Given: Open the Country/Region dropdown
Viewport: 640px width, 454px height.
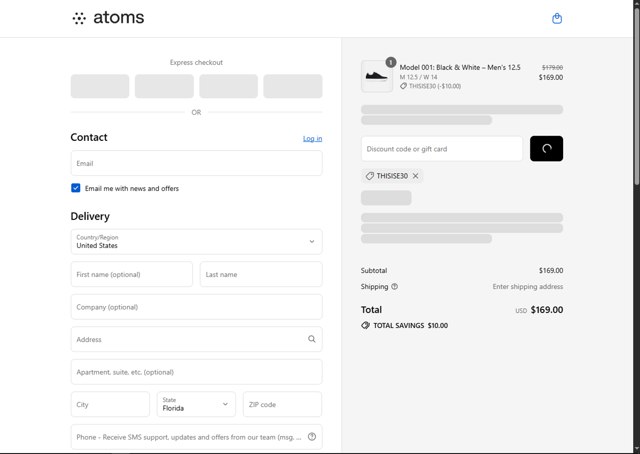Looking at the screenshot, I should tap(196, 242).
